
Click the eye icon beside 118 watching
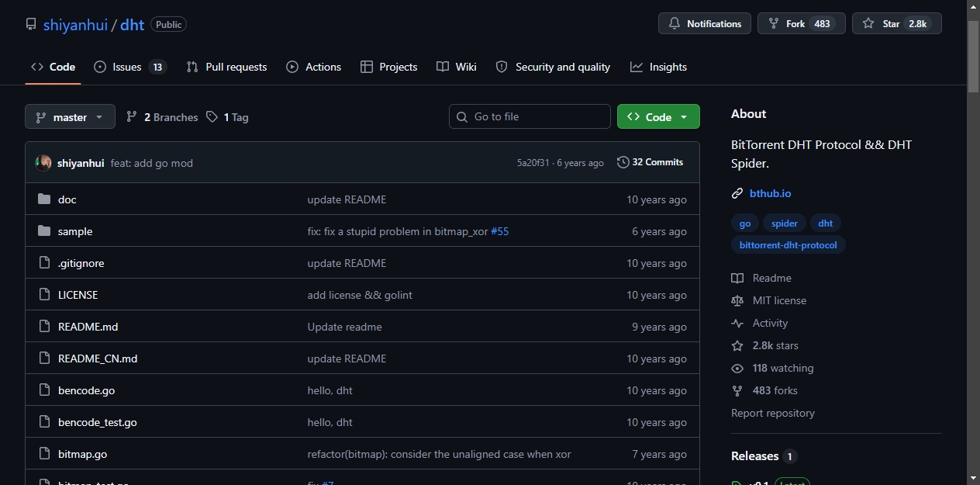(x=737, y=368)
